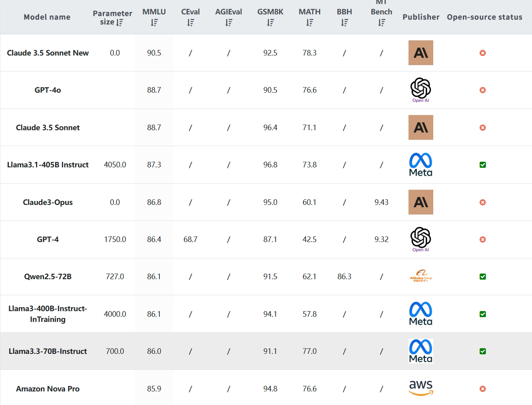Sort by MT Bench score

[x=382, y=23]
